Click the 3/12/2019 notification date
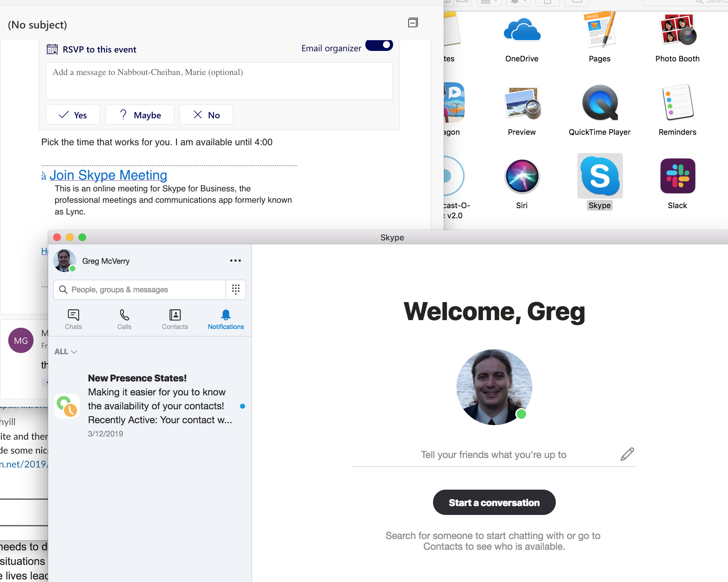The width and height of the screenshot is (728, 582). [105, 434]
